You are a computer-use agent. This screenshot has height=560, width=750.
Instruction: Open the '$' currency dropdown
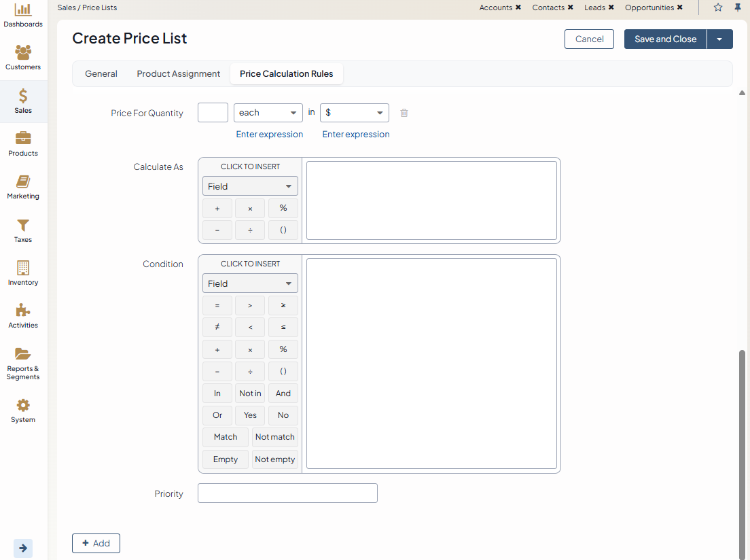coord(354,113)
